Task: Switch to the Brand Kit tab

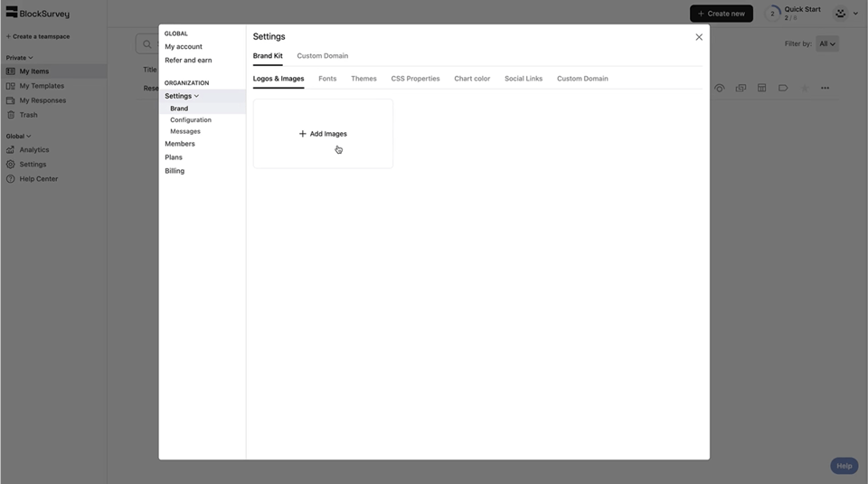Action: 268,56
